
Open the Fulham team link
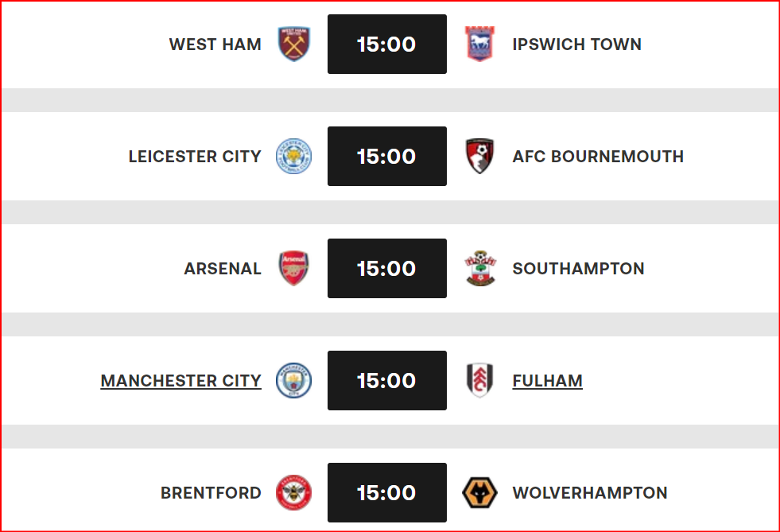[x=547, y=381]
